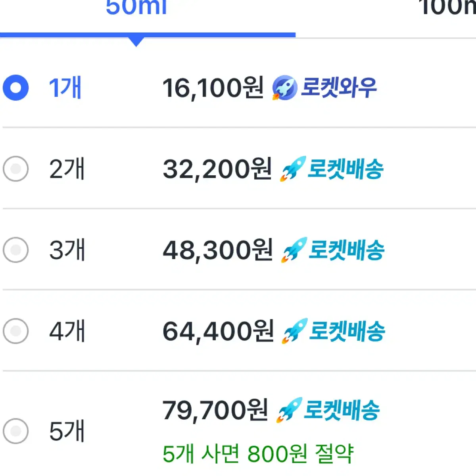Select the 5개 radio button
This screenshot has width=476, height=476.
coord(15,431)
